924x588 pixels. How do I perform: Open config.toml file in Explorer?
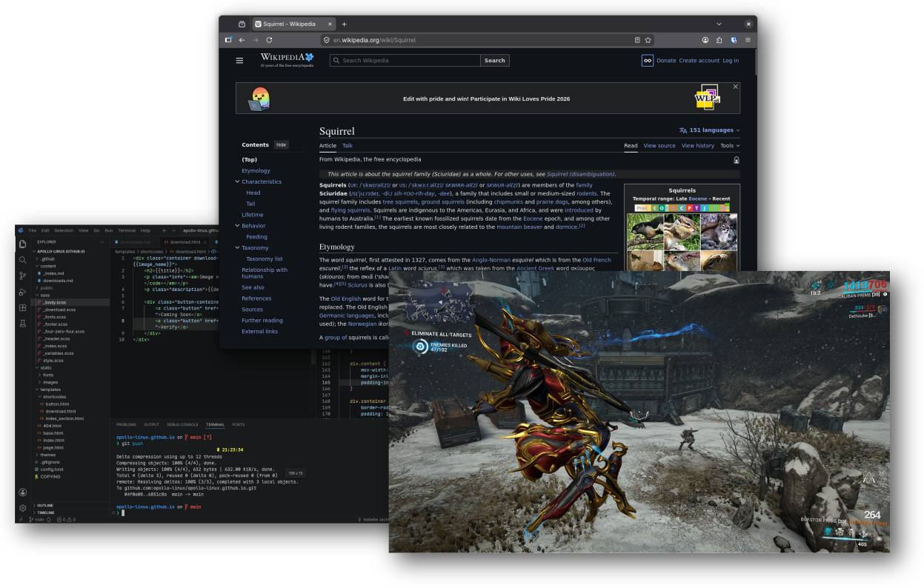(51, 470)
